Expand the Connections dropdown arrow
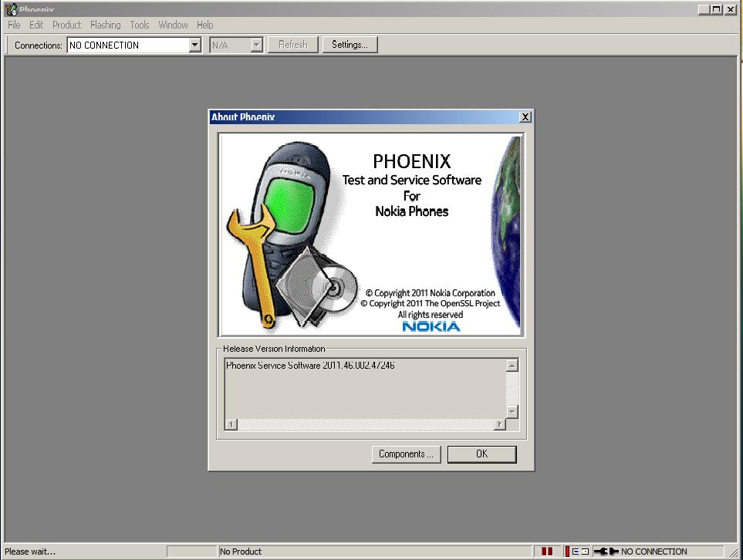Screen dimensions: 743x560 pos(194,45)
